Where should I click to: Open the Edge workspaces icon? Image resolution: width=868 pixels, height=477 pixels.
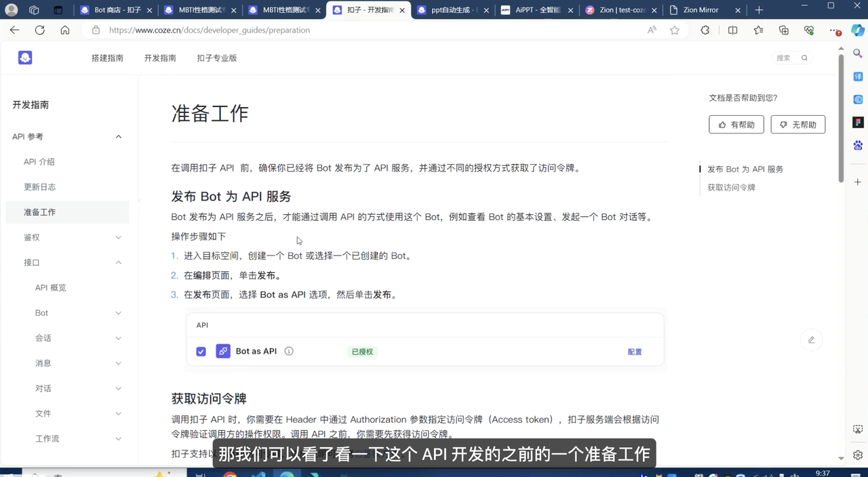click(x=34, y=10)
